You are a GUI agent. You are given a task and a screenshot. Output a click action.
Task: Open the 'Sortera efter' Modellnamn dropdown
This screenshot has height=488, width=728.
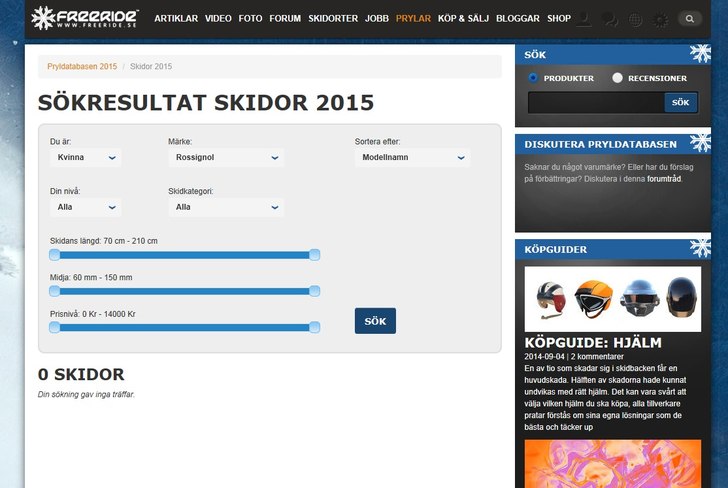412,157
